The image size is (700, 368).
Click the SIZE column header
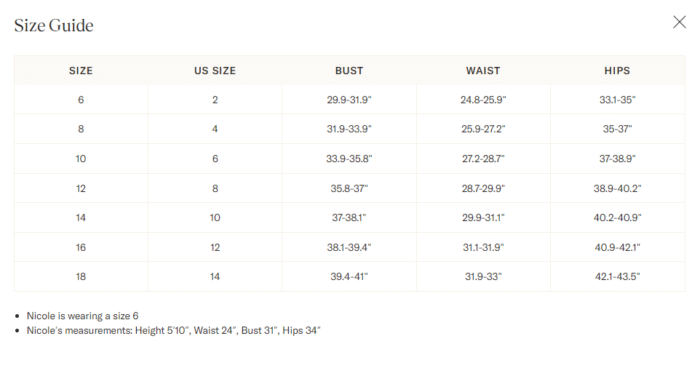pos(81,71)
